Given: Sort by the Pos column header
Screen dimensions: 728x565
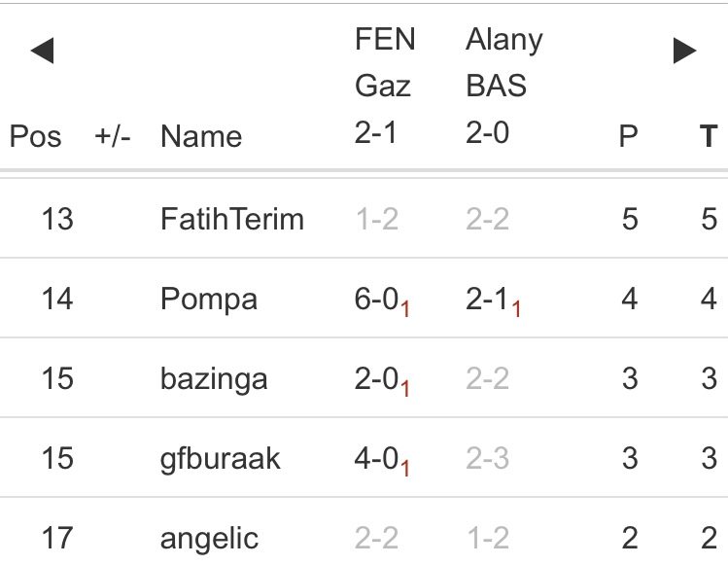Looking at the screenshot, I should [35, 136].
